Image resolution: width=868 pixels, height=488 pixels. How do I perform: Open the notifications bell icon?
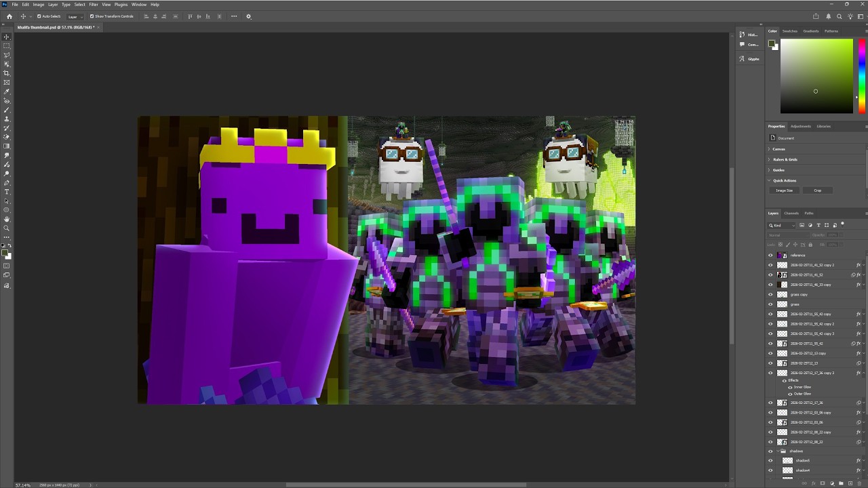pyautogui.click(x=829, y=16)
